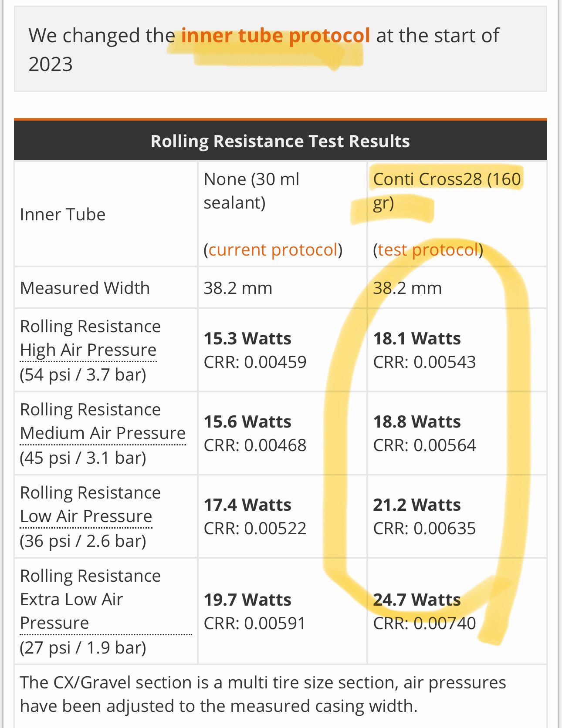The image size is (562, 728).
Task: Click the CX/Gravel section note text
Action: point(263,694)
